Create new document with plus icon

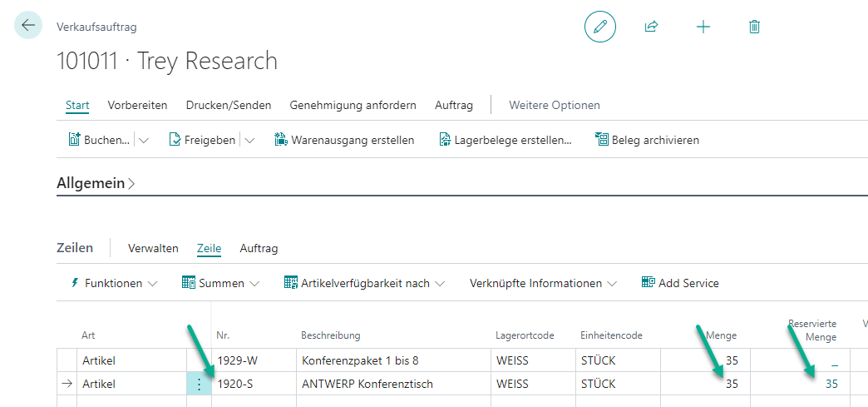703,27
